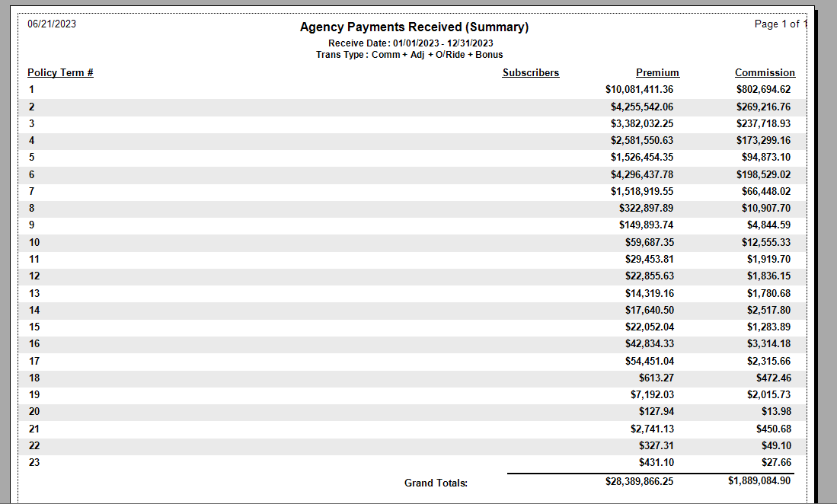Select the Receive Date range line

coord(411,43)
